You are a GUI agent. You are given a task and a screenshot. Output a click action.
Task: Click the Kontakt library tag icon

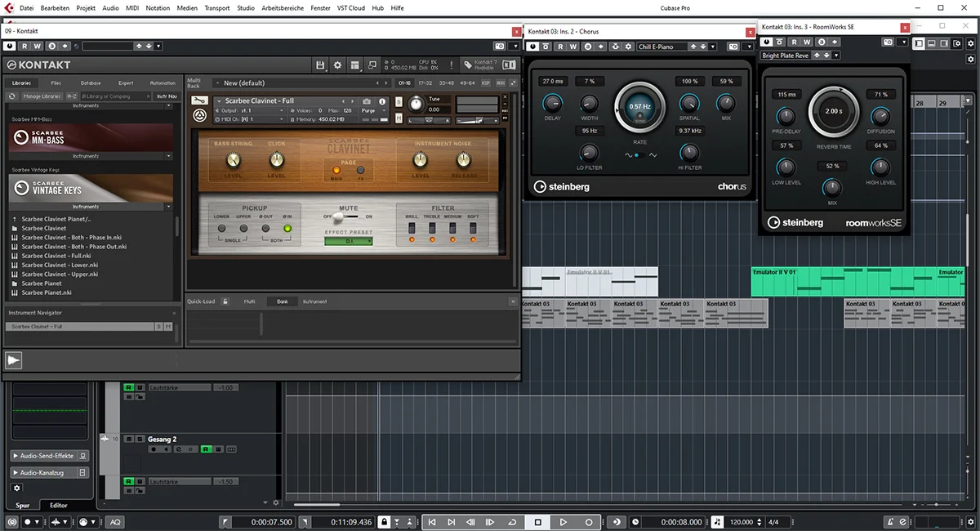coord(467,65)
